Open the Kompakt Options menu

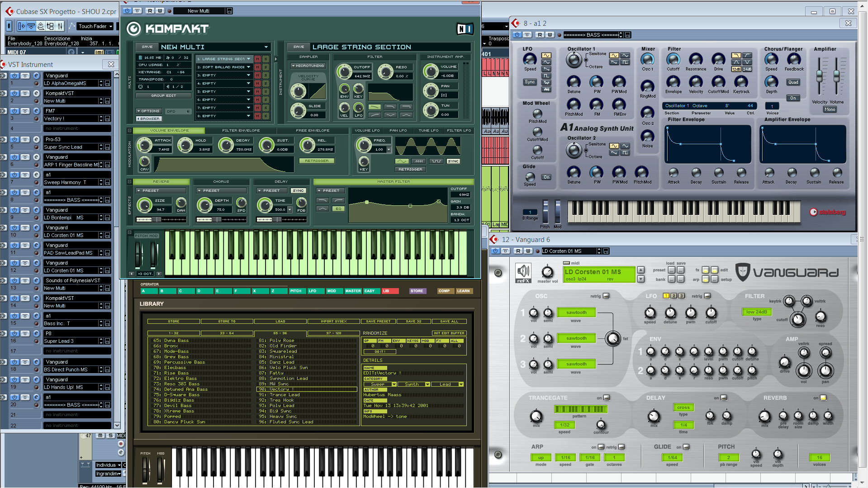148,111
